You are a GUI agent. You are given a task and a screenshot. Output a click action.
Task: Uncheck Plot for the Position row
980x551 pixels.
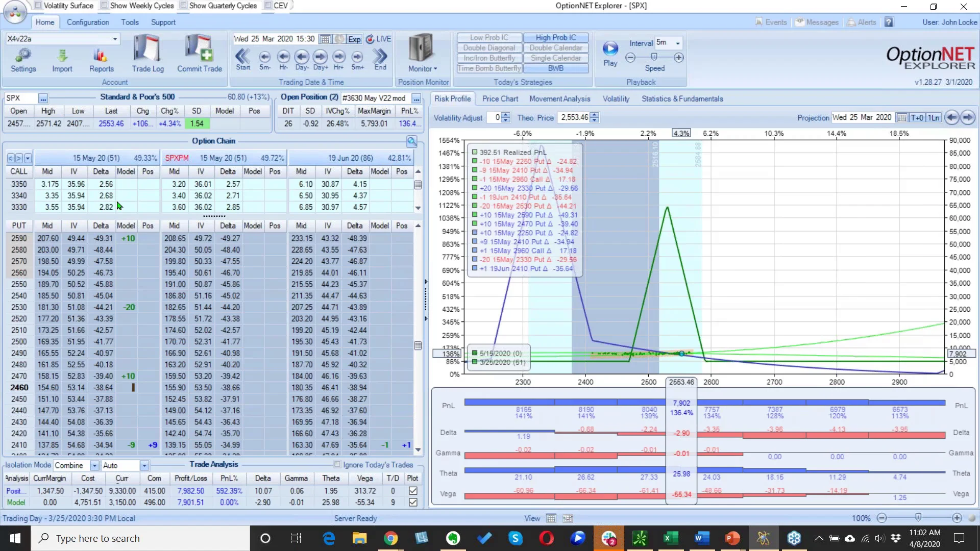pos(413,491)
